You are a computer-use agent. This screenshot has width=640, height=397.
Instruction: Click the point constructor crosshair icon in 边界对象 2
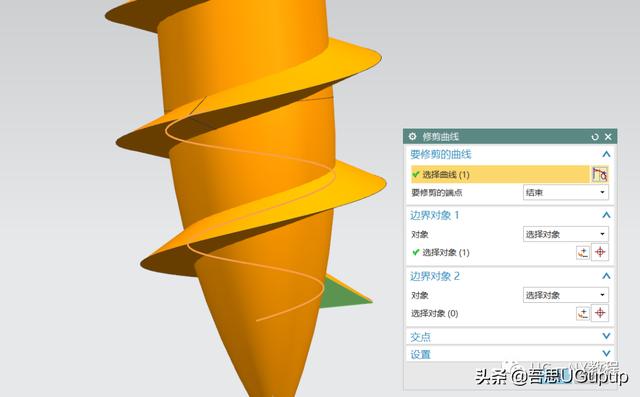(x=600, y=313)
